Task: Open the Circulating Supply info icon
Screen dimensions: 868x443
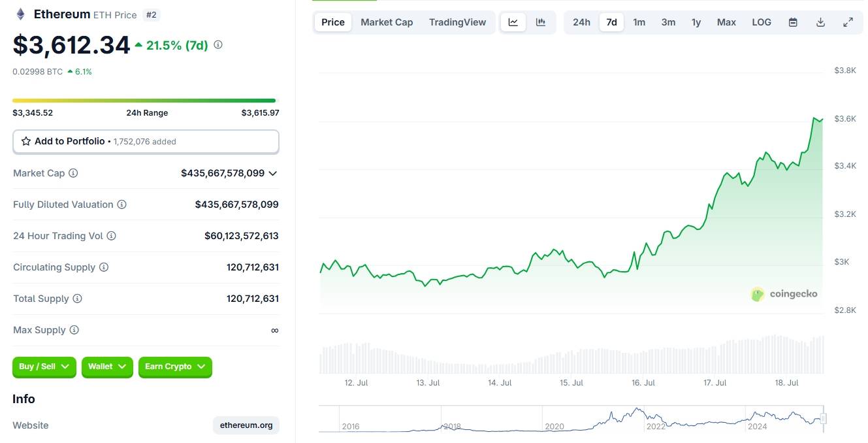Action: tap(104, 267)
